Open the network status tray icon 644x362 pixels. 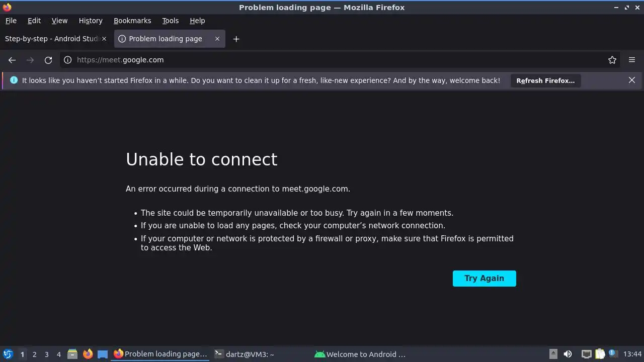pos(587,354)
